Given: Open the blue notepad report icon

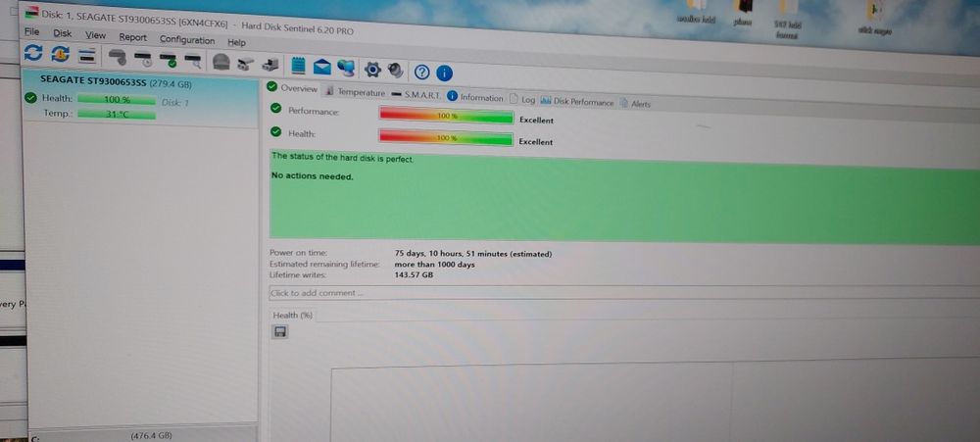Looking at the screenshot, I should tap(298, 65).
